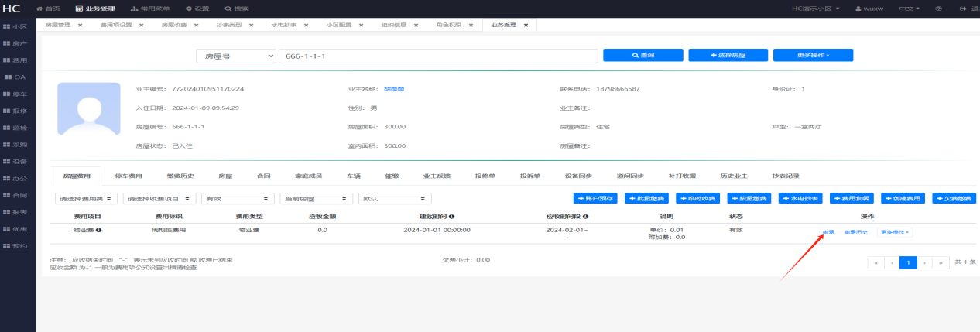Expand the blue 更多操作 dropdown button
Screen dimensions: 980x332
813,56
